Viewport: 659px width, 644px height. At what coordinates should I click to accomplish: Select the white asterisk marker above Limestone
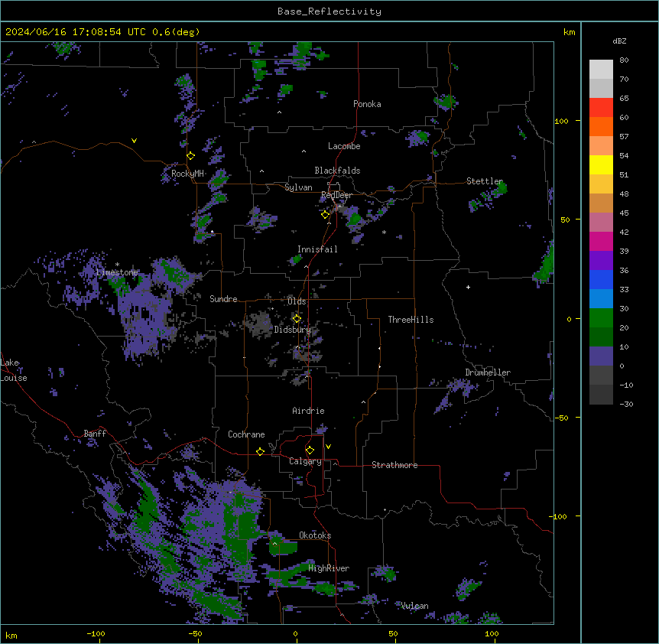click(x=117, y=265)
